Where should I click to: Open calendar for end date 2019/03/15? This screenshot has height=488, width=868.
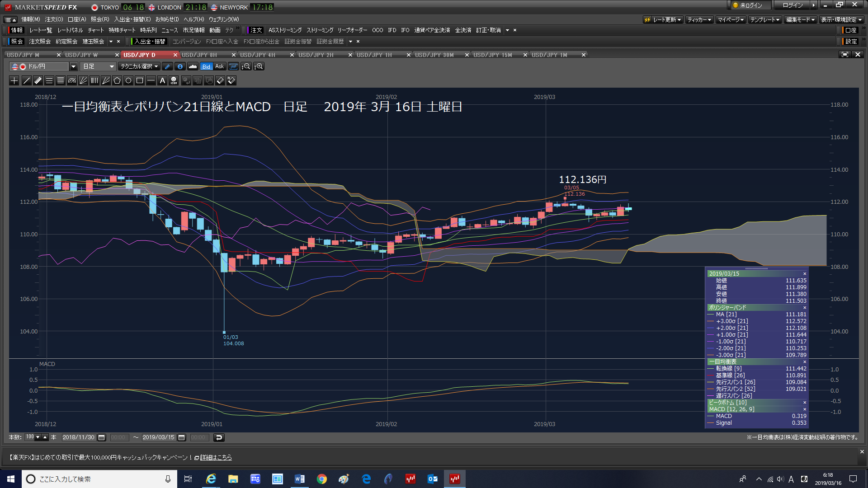182,437
